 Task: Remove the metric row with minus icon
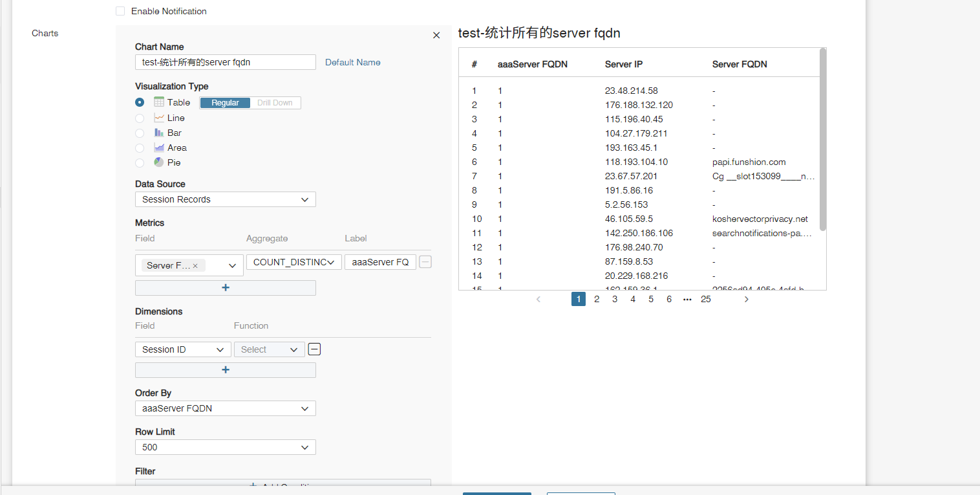coord(425,262)
